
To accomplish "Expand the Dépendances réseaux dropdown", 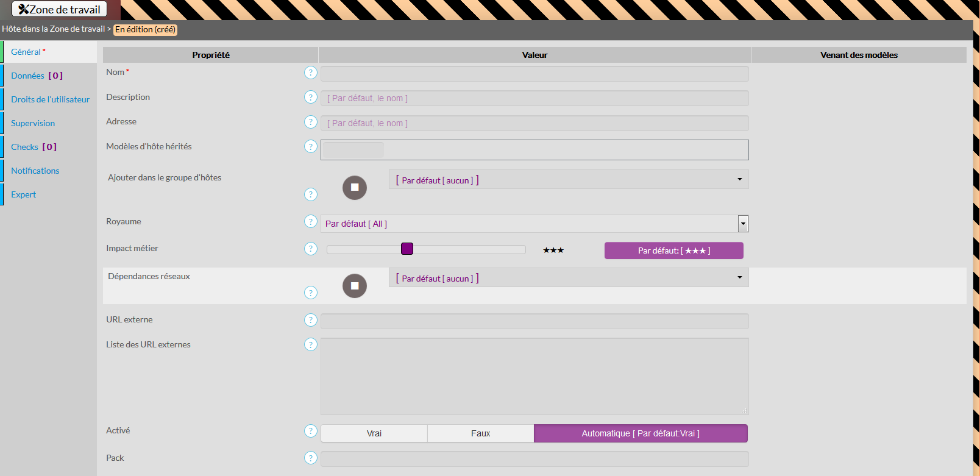I will click(x=739, y=277).
